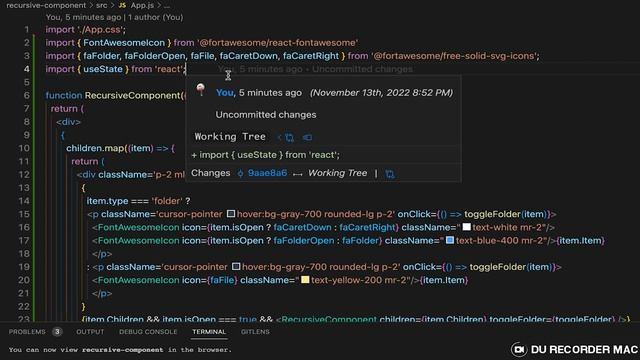Click '@fortawesome/react-fontawesome' import path

click(x=278, y=43)
